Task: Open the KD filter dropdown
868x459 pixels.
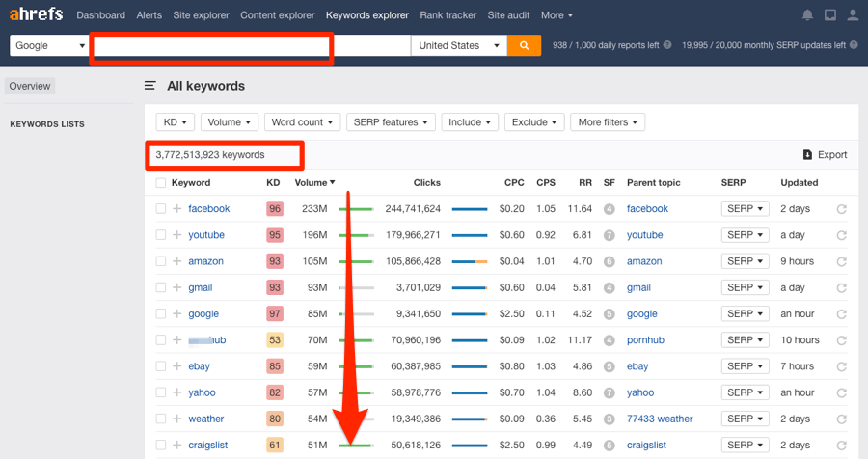Action: pyautogui.click(x=175, y=121)
